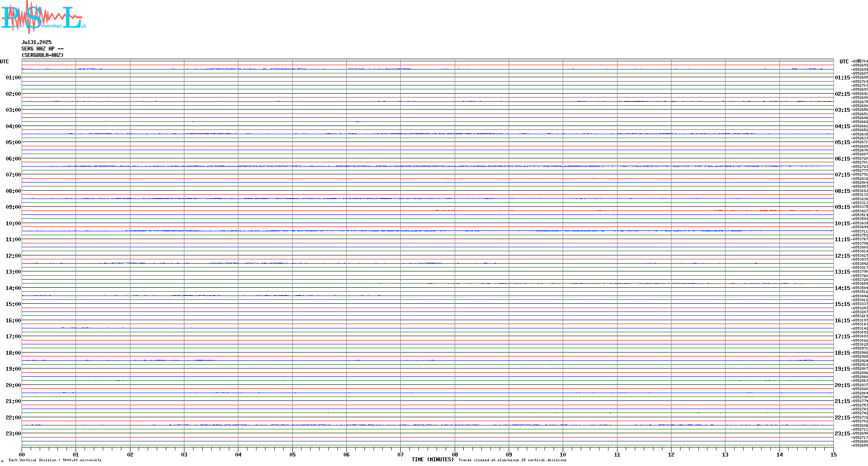Click the 04:00 hour label
The height and width of the screenshot is (466, 868).
(x=13, y=126)
